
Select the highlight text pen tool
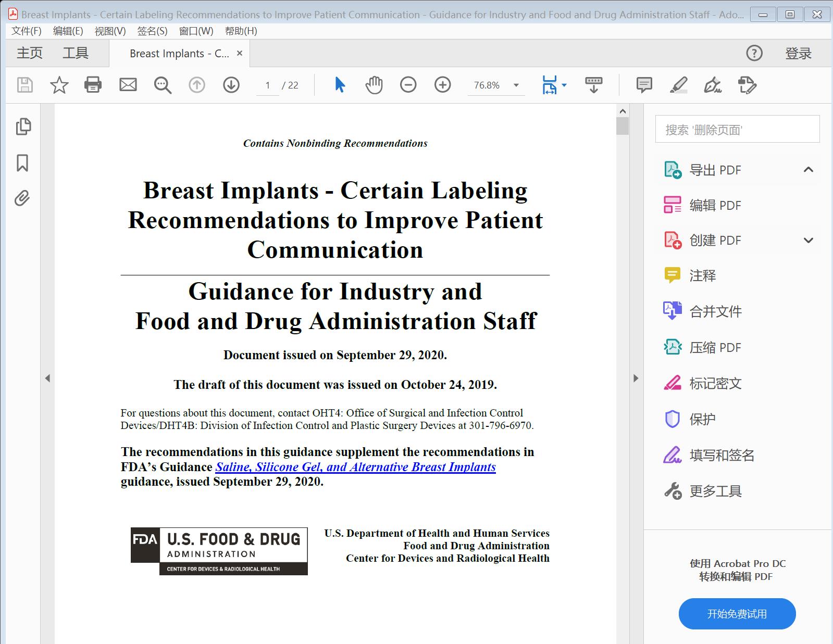pyautogui.click(x=679, y=85)
